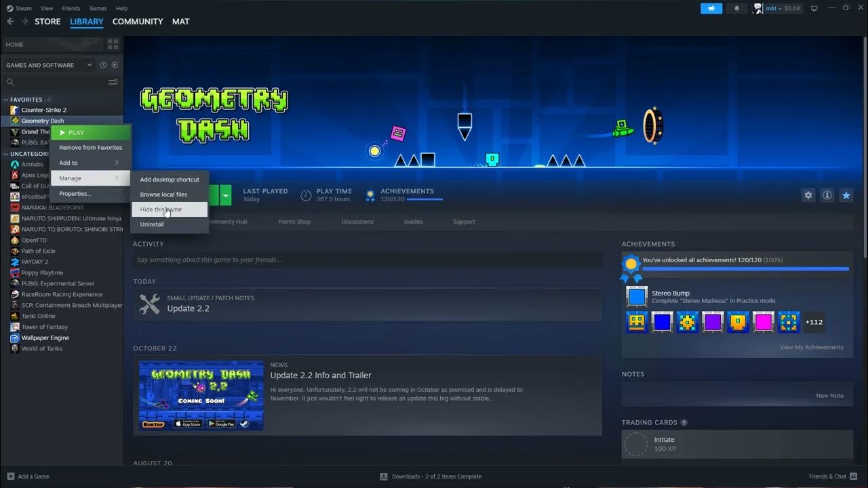Click the Home button in sidebar
Image resolution: width=868 pixels, height=488 pixels.
click(x=52, y=44)
